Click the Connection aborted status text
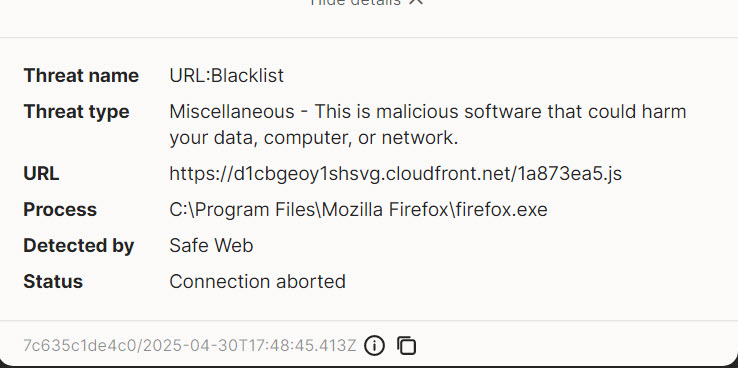 click(x=257, y=282)
